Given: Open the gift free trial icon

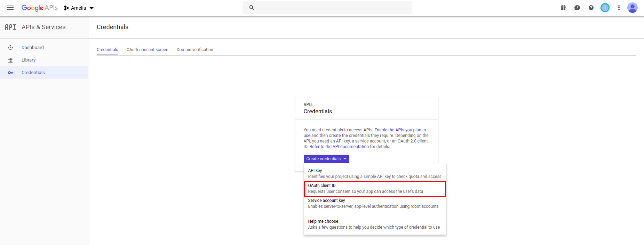Looking at the screenshot, I should coord(563,8).
